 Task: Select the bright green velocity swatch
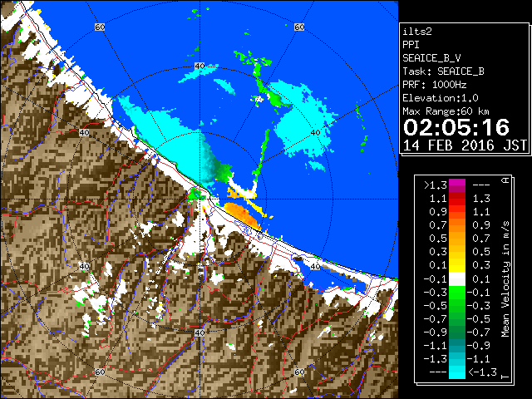tap(457, 293)
